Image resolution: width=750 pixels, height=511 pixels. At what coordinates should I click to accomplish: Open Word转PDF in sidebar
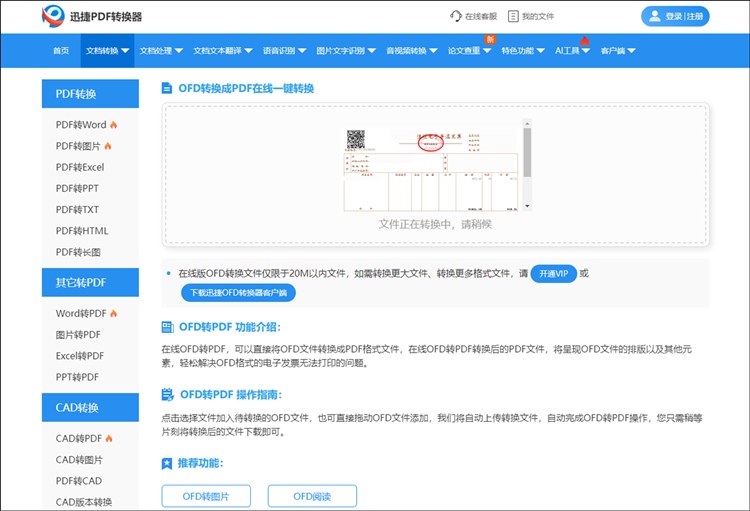(x=81, y=313)
